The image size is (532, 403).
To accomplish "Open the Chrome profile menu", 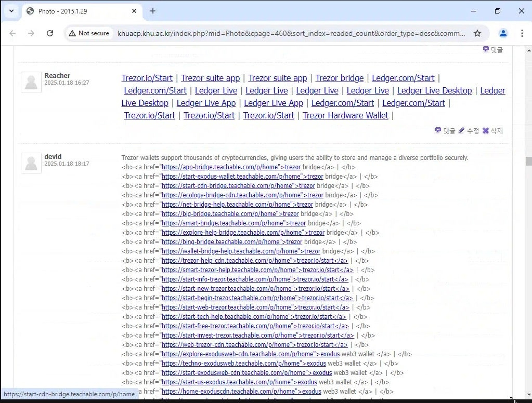I will 503,33.
